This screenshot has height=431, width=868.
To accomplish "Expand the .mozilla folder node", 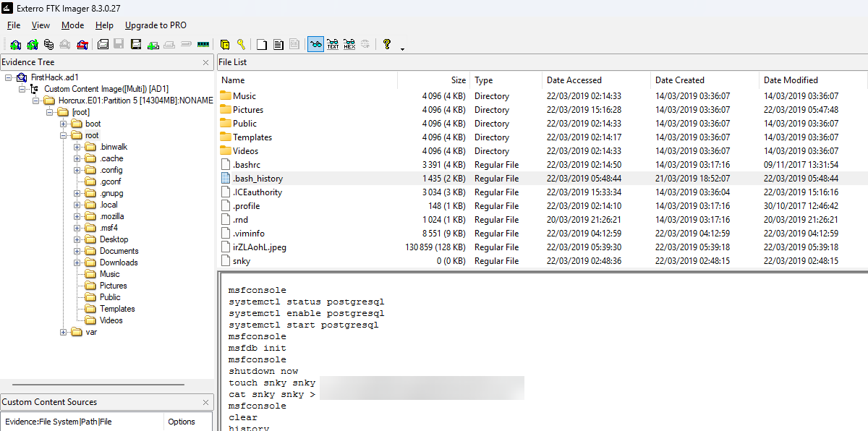I will tap(77, 216).
